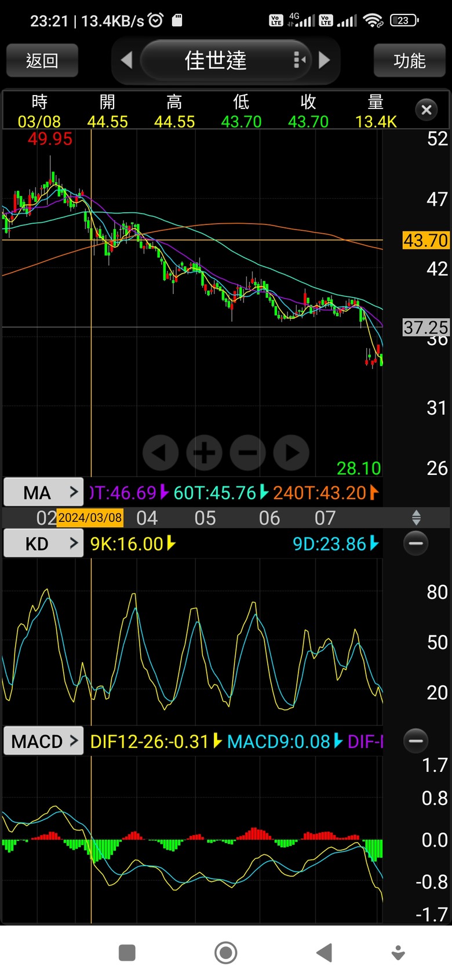Image resolution: width=452 pixels, height=980 pixels.
Task: Tap the battery indicator in the status bar
Action: coord(404,20)
